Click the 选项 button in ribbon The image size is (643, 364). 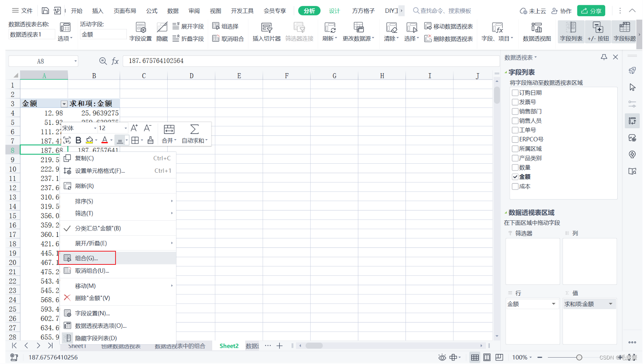(x=65, y=31)
